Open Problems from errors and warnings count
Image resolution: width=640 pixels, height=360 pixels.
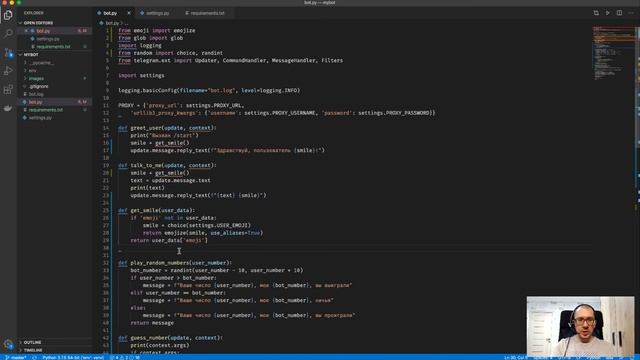124,358
